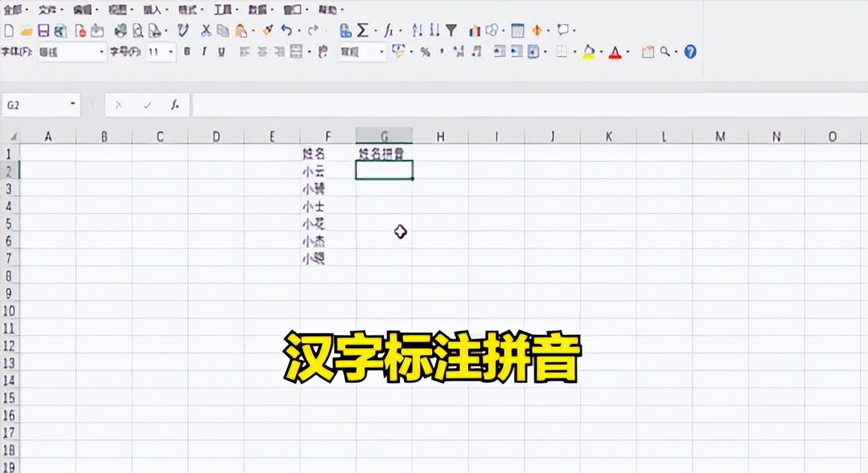Expand the fill color dropdown arrow
The width and height of the screenshot is (868, 473).
601,53
